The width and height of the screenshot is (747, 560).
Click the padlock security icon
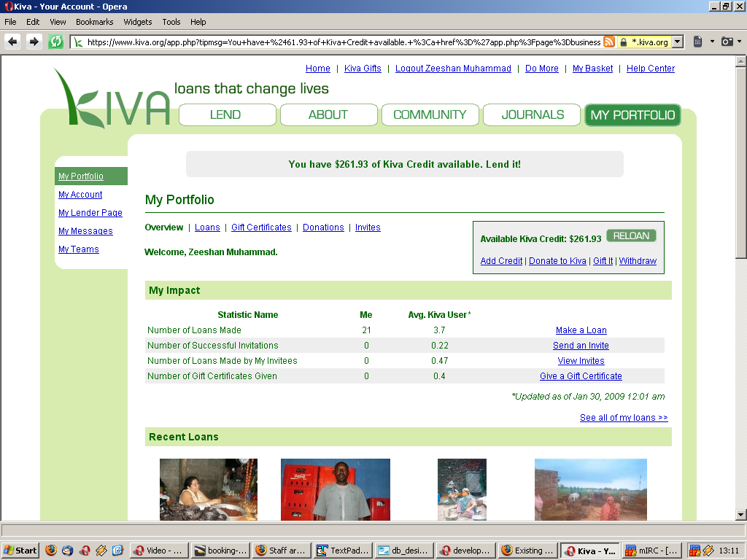[624, 42]
